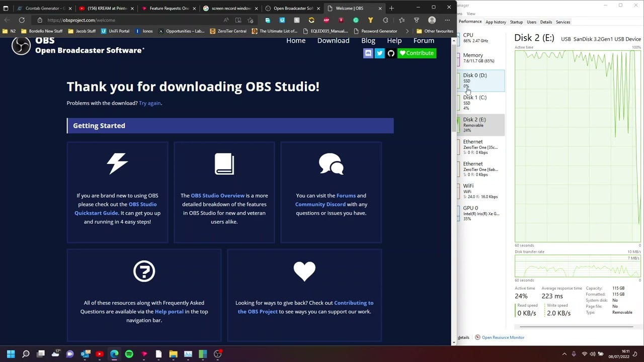Select CPU in Task Manager sidebar
This screenshot has height=362, width=644.
tap(480, 38)
